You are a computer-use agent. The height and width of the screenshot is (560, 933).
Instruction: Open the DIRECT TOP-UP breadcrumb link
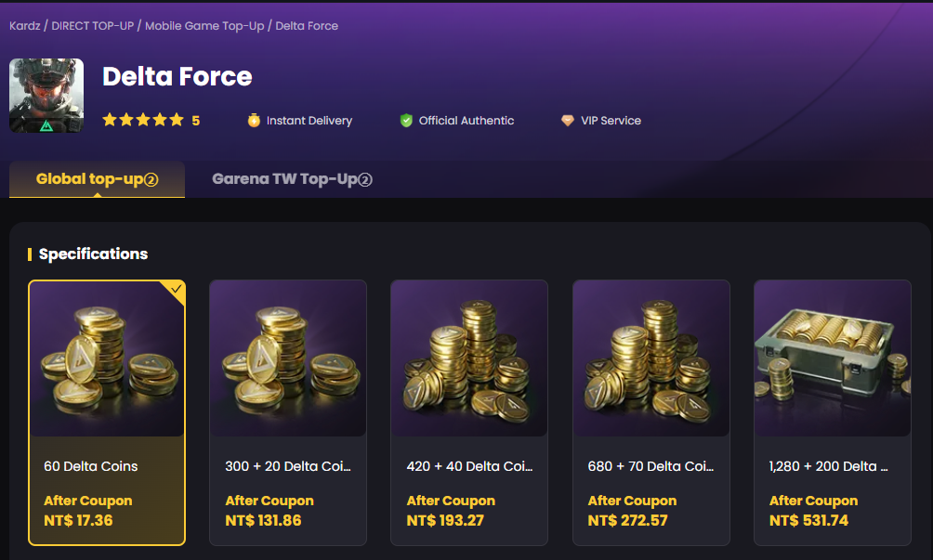click(92, 26)
